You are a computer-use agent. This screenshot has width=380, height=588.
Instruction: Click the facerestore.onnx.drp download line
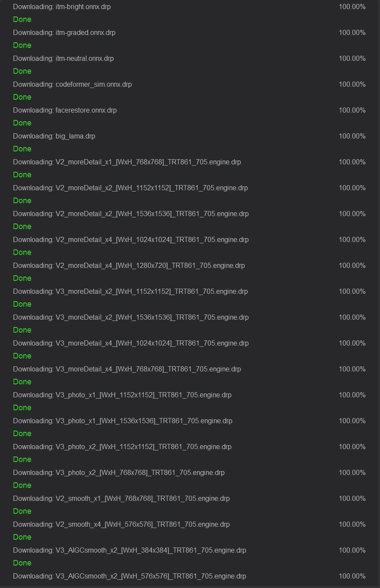(65, 110)
